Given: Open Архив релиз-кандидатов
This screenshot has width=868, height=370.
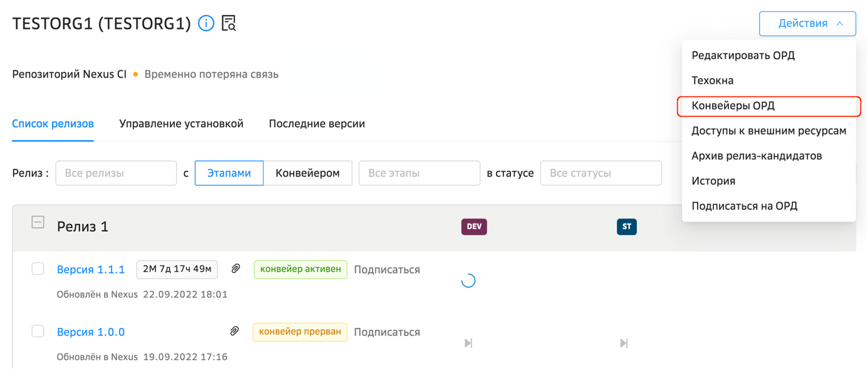Looking at the screenshot, I should point(769,156).
